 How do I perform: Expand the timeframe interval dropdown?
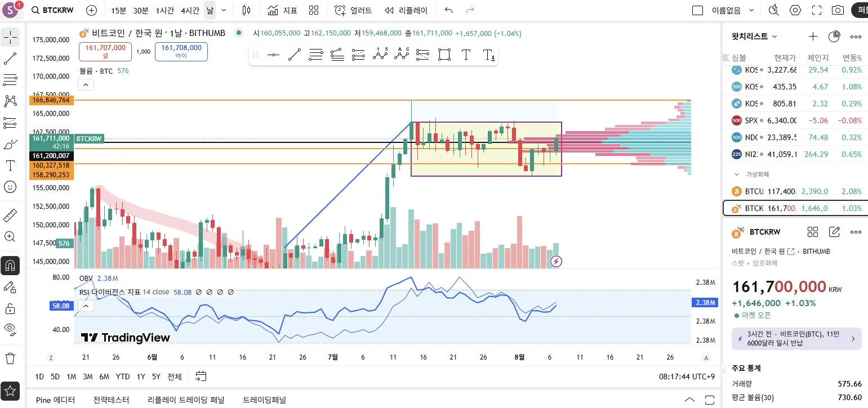224,10
